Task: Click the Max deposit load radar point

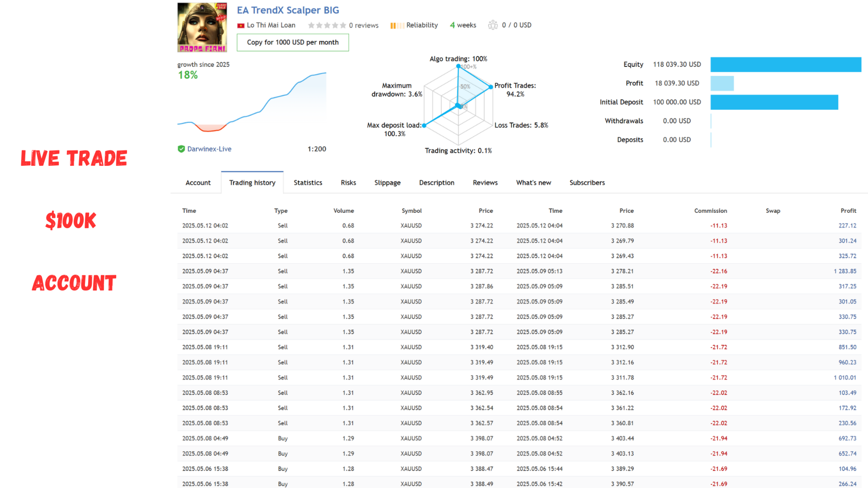Action: coord(424,126)
